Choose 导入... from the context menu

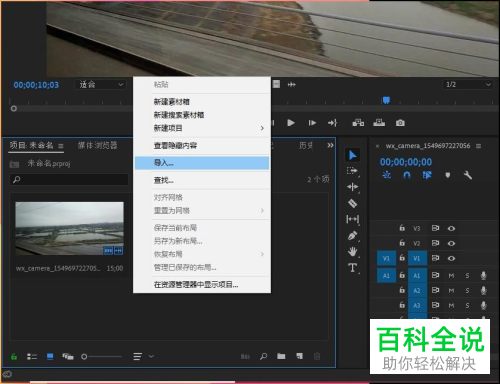202,163
